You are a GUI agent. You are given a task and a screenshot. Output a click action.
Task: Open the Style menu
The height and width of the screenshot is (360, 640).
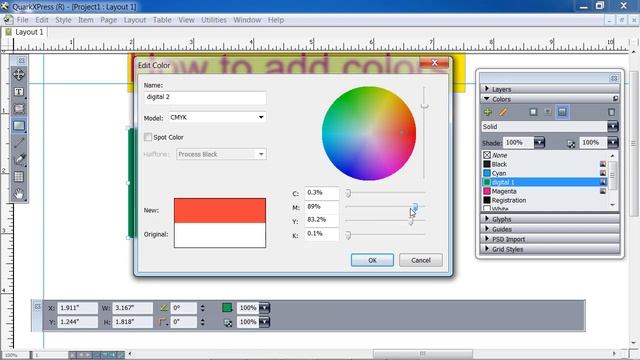point(63,20)
